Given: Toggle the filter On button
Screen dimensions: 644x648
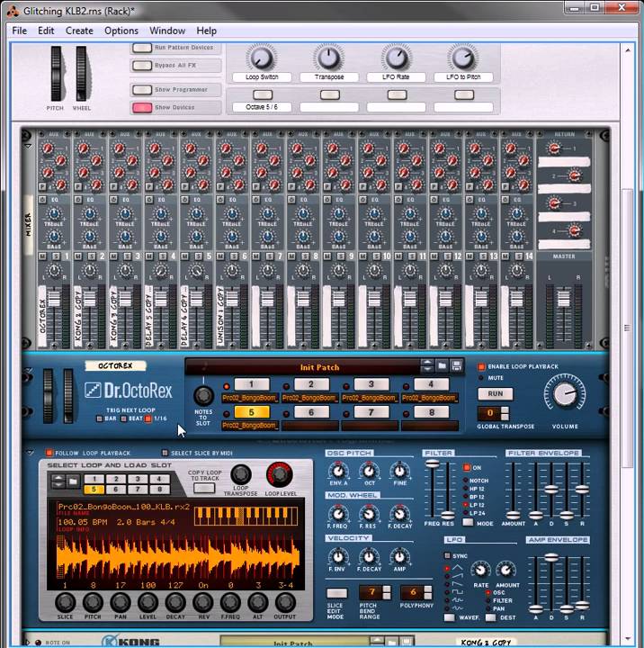Looking at the screenshot, I should tap(467, 467).
